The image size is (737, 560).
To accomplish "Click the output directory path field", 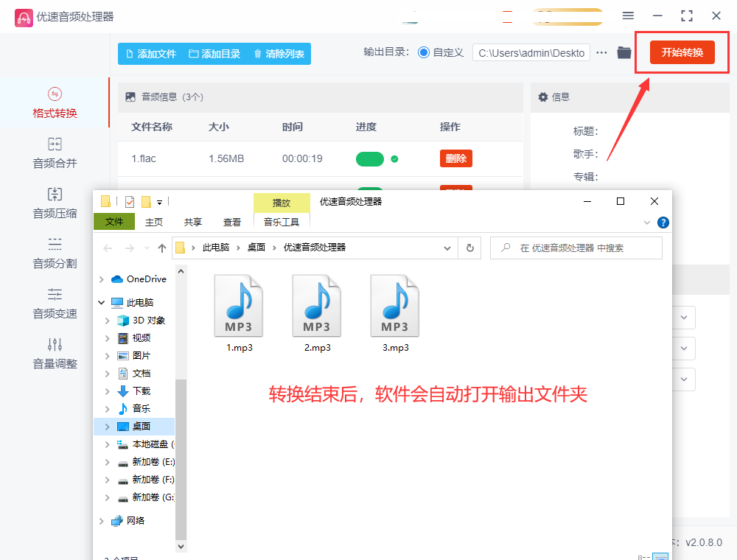I will 531,52.
